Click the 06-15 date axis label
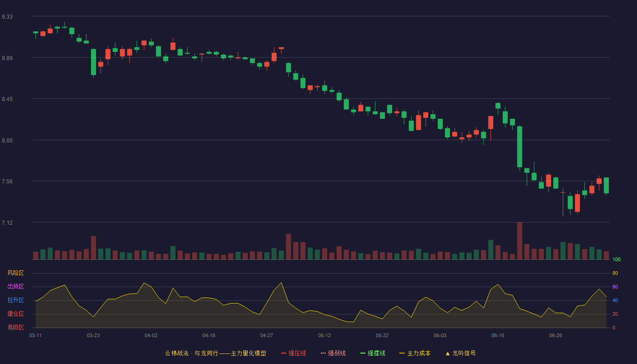The width and height of the screenshot is (637, 364). coord(498,335)
